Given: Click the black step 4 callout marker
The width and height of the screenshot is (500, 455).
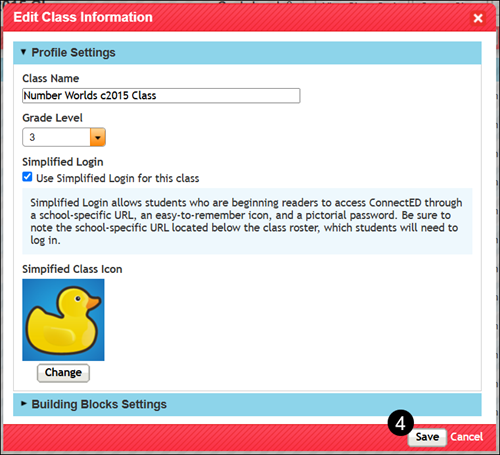Looking at the screenshot, I should pyautogui.click(x=401, y=423).
